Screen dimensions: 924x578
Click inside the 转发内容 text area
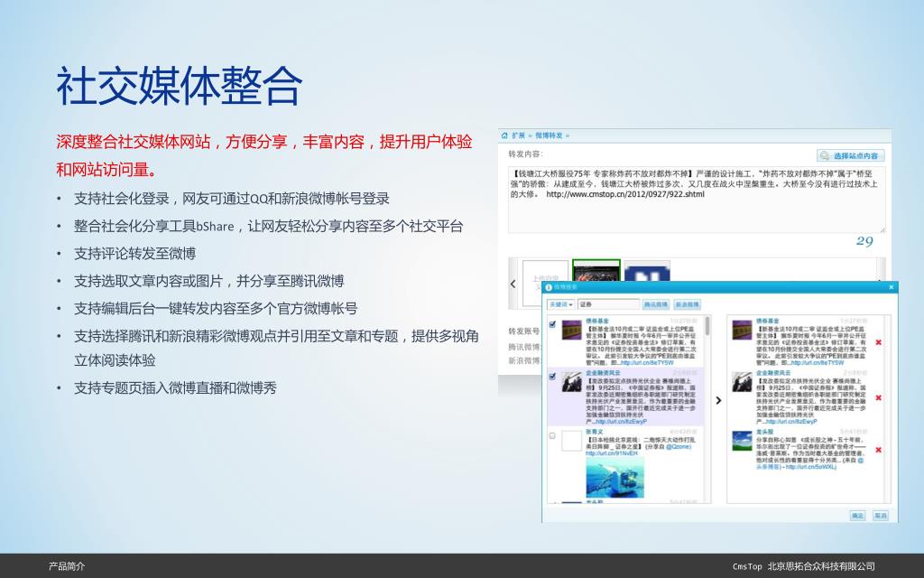tap(697, 200)
